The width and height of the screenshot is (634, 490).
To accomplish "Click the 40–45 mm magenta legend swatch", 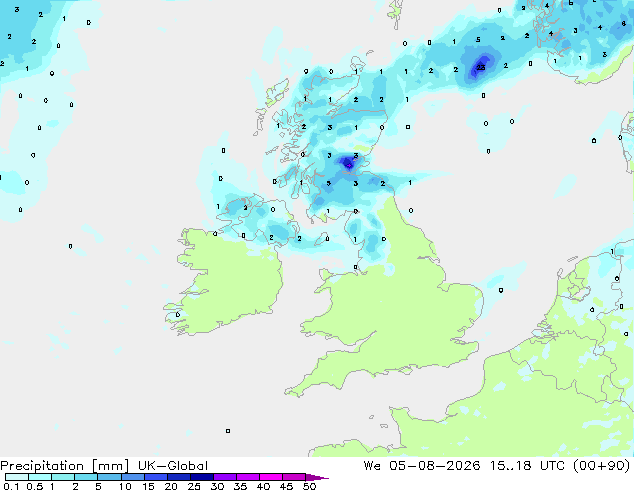I will (x=271, y=477).
